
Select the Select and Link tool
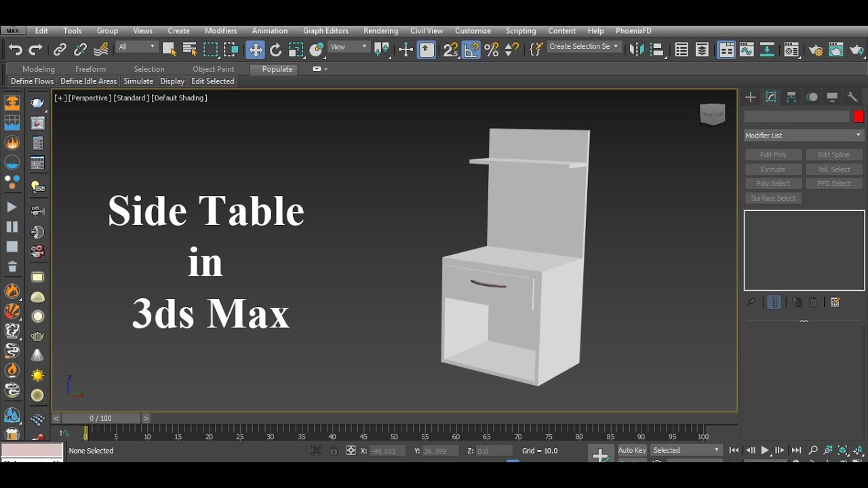(60, 49)
